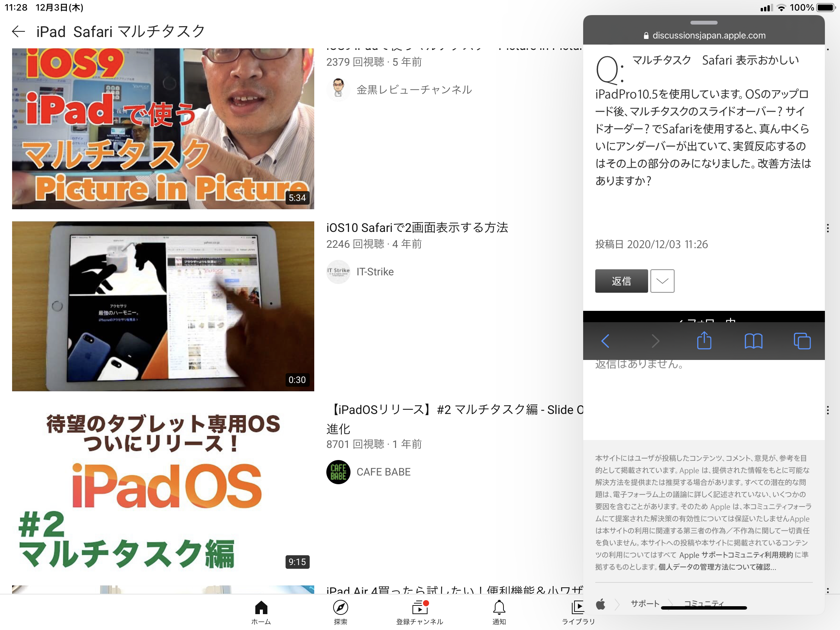
Task: Open 個人データの管理方法について確認 link
Action: coord(717,567)
